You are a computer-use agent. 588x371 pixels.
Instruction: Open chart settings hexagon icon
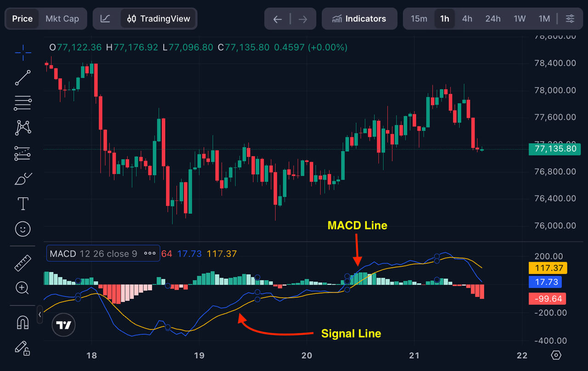coord(556,355)
